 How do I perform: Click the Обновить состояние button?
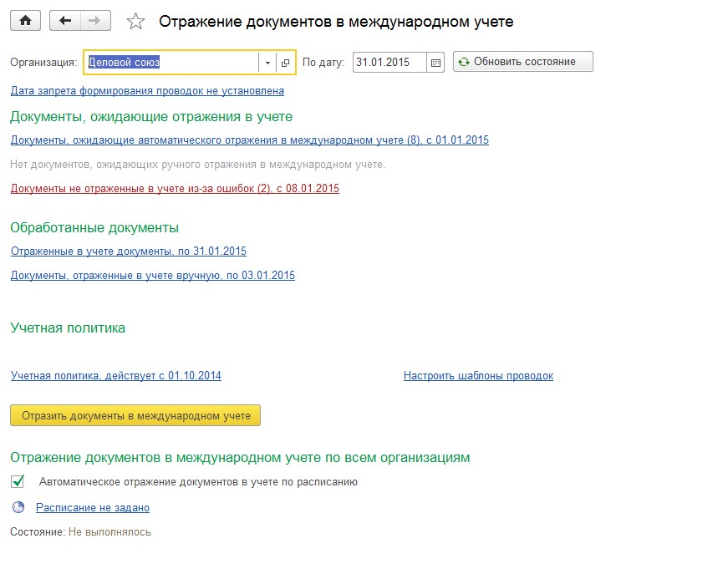[x=522, y=62]
